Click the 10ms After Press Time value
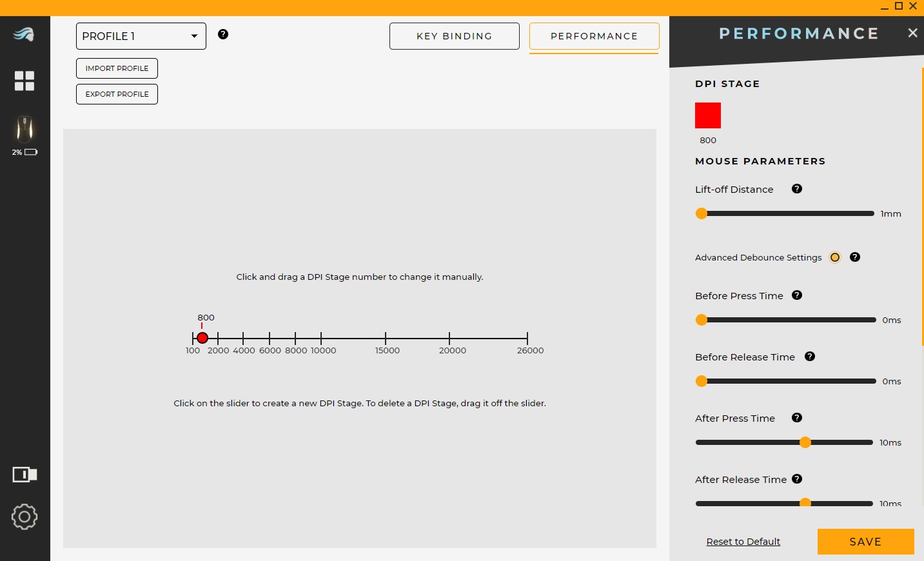This screenshot has width=924, height=561. pos(890,442)
